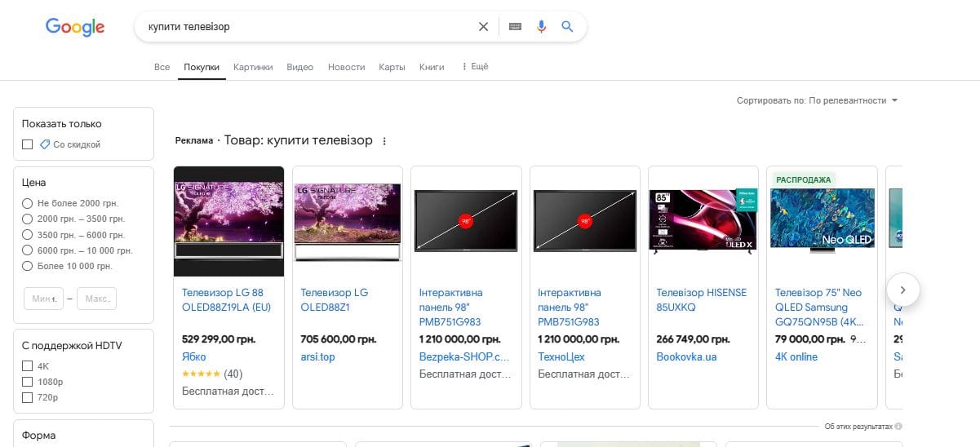Start voice search with microphone icon
Screen dimensions: 980x447
click(541, 27)
